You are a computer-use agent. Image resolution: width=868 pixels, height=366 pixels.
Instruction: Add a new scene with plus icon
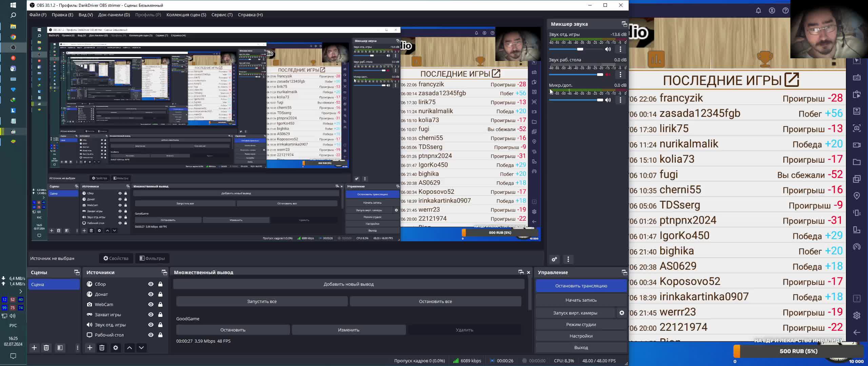point(34,348)
